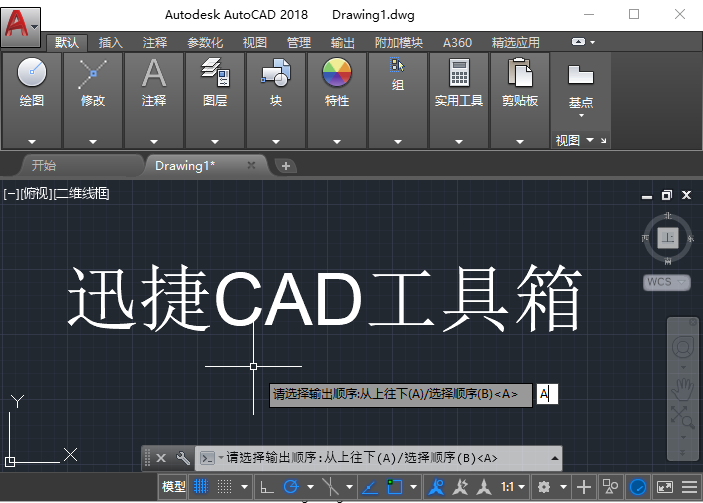703x503 pixels.
Task: Toggle object snap tracking angle icon
Action: coord(370,487)
